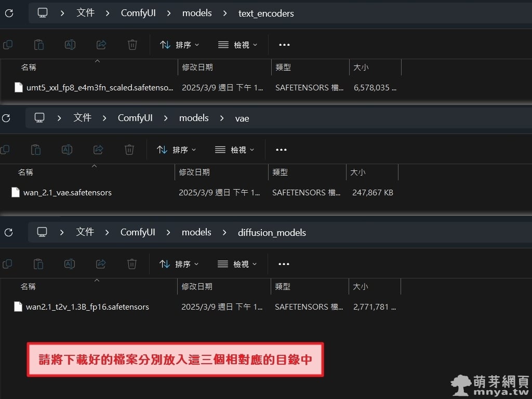This screenshot has width=532, height=399.
Task: Go to ComfyUI in the diffusion_models breadcrumb
Action: coord(138,232)
